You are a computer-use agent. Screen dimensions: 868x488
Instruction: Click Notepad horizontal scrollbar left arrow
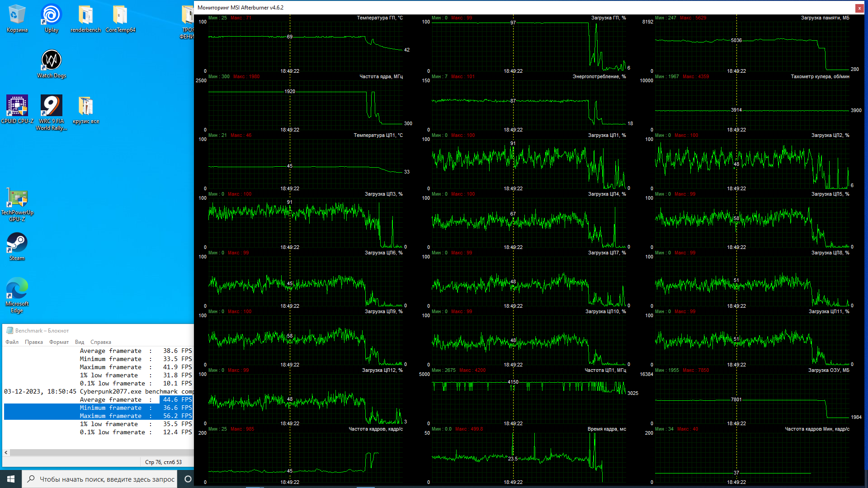(x=6, y=452)
